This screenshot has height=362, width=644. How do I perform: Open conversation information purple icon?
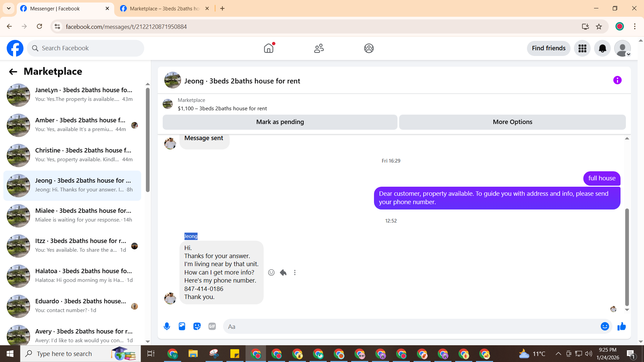coord(617,80)
